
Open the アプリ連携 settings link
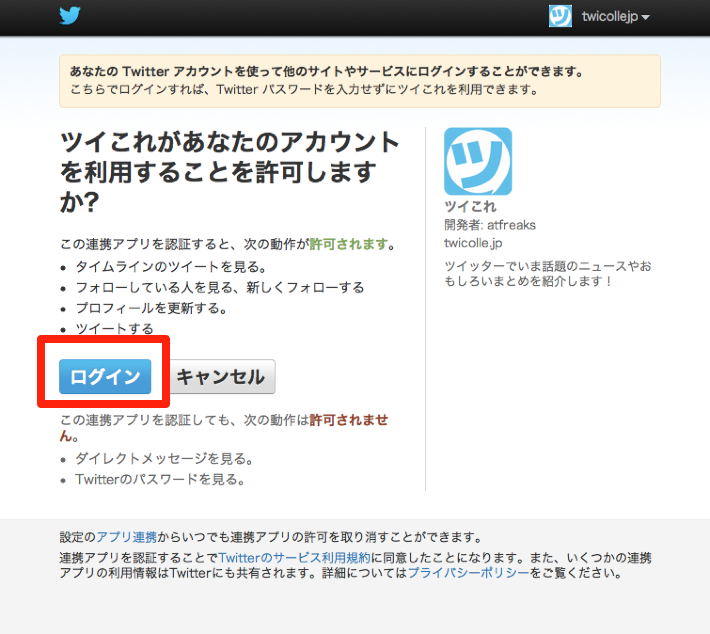[126, 537]
